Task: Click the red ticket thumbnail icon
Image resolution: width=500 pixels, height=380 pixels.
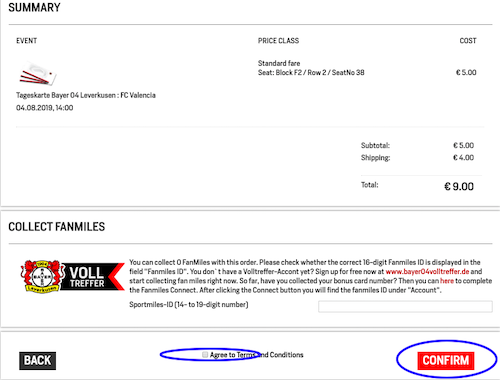Action: pos(38,73)
